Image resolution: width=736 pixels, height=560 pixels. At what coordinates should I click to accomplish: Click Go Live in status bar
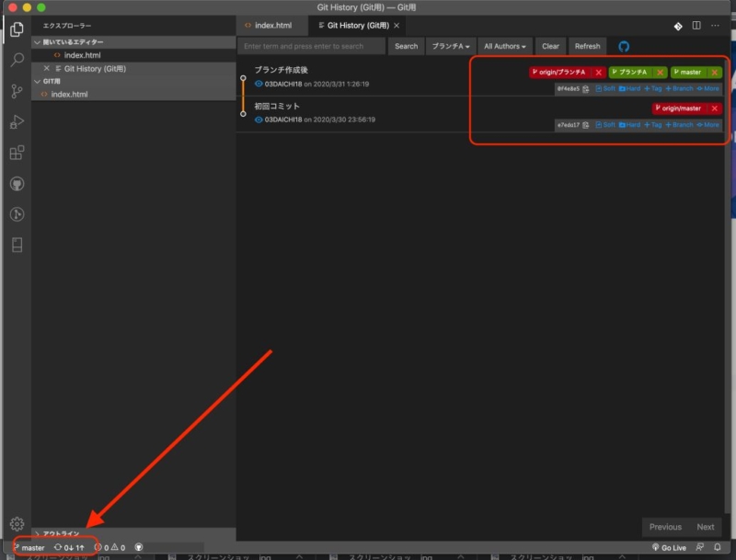click(x=669, y=547)
